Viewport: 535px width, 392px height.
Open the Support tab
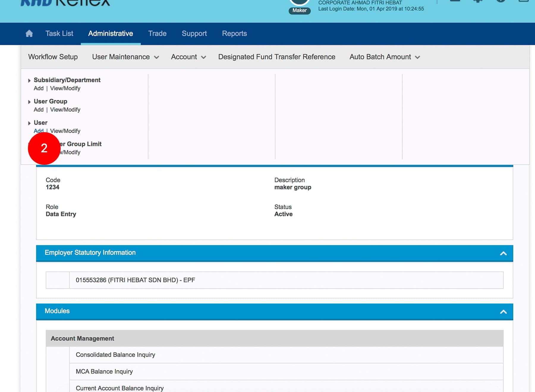194,34
